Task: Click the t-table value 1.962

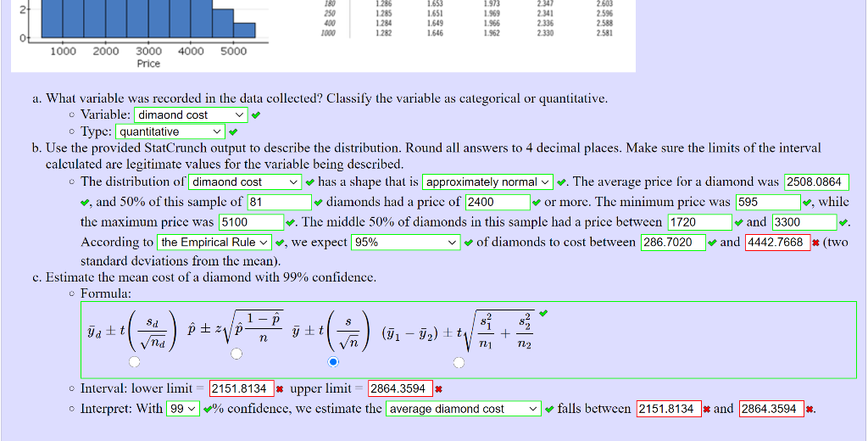Action: pyautogui.click(x=491, y=33)
